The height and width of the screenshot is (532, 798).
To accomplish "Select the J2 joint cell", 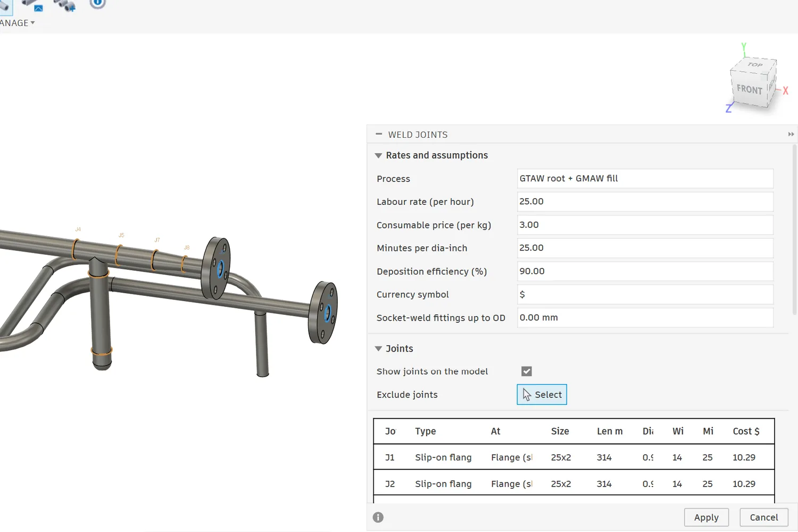I will click(390, 484).
